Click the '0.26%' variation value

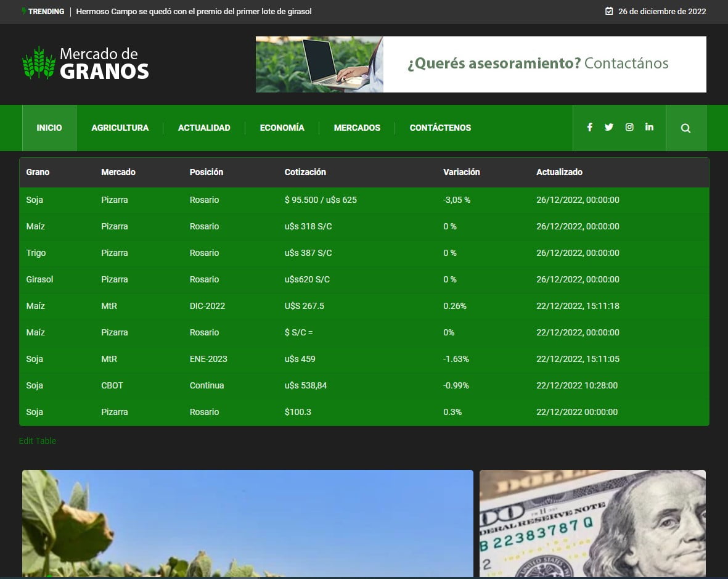(x=454, y=306)
